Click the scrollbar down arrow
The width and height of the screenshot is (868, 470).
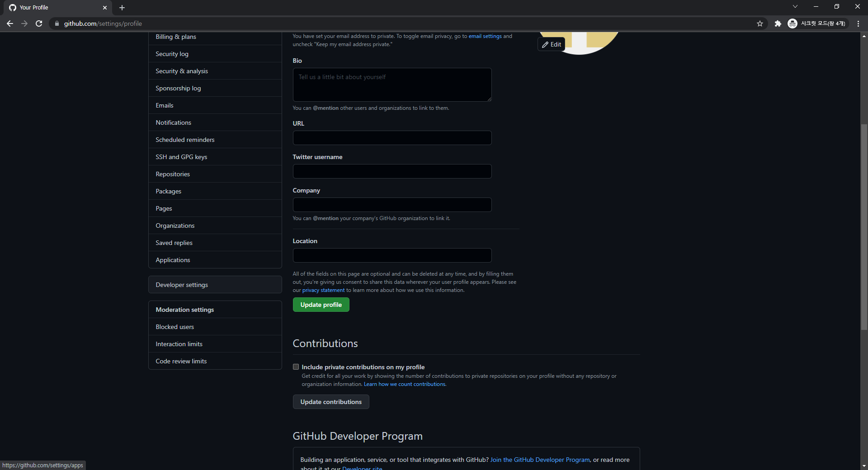point(864,466)
